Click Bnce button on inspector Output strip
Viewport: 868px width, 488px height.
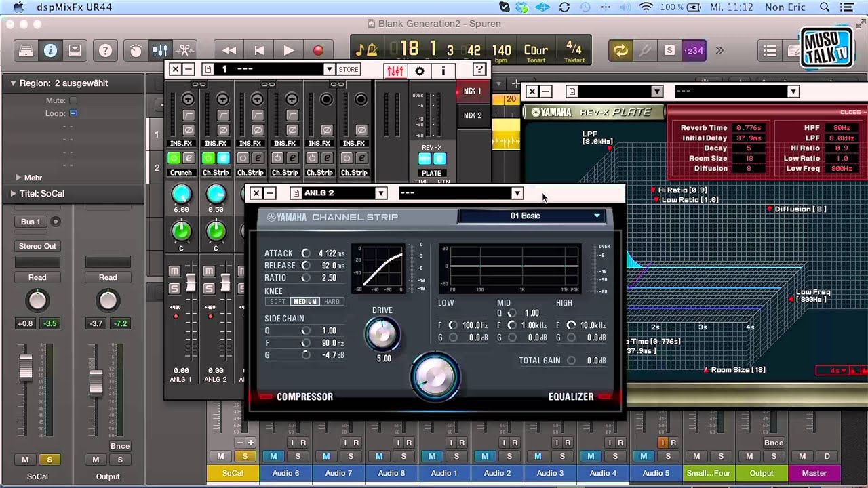(x=120, y=446)
